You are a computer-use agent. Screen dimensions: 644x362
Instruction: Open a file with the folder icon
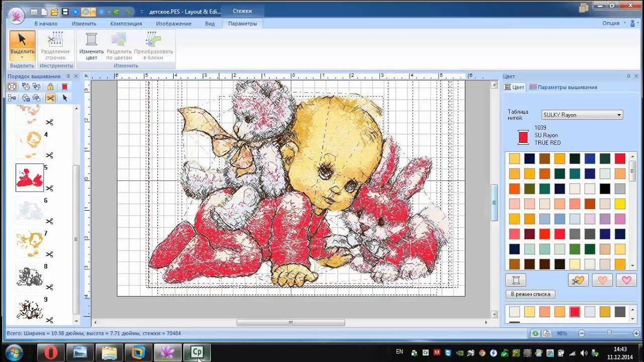point(54,12)
